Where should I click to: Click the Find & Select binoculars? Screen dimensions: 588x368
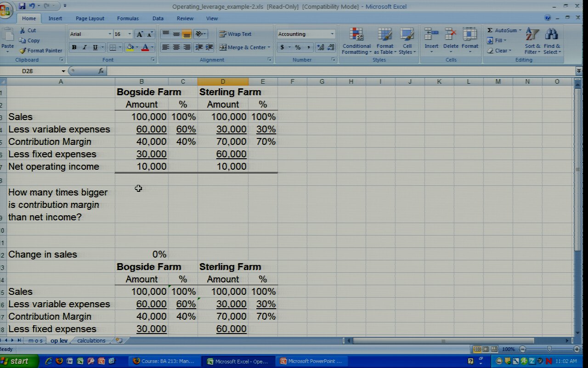(551, 35)
